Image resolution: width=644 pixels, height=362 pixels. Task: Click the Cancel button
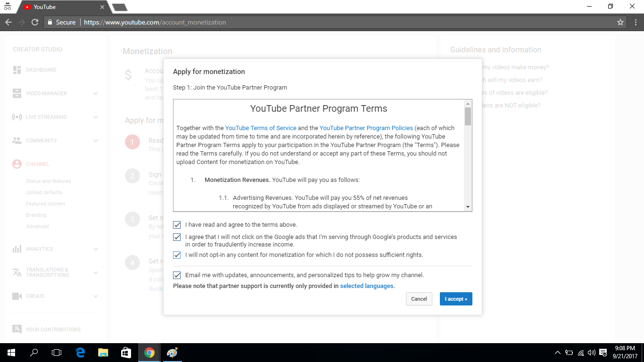coord(419,299)
